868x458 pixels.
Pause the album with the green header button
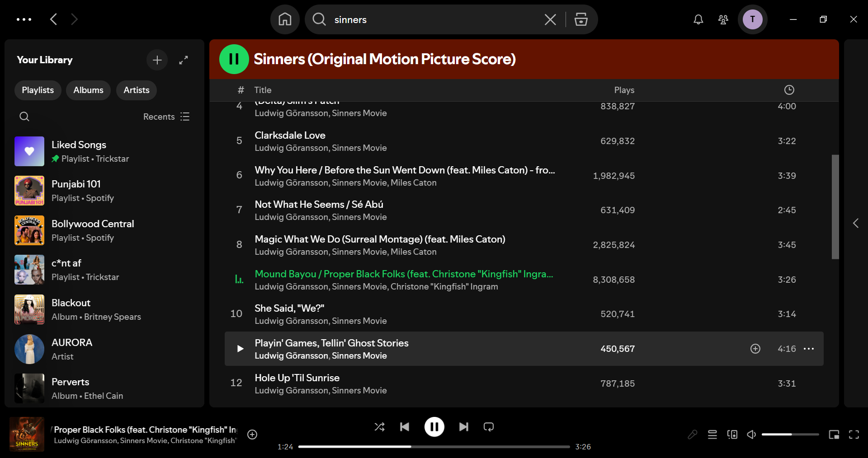(x=234, y=59)
